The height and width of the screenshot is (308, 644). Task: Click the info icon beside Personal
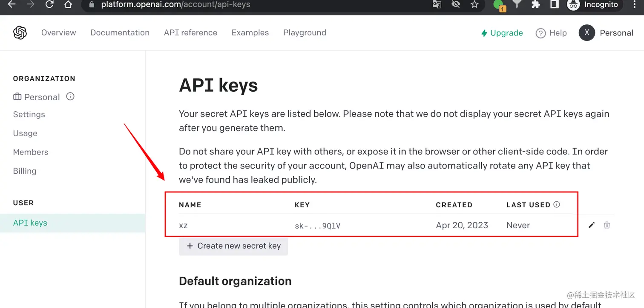tap(70, 96)
